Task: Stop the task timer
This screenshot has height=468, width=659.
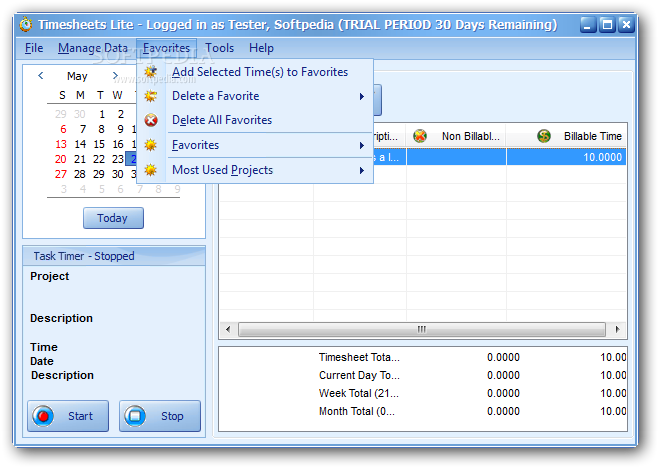Action: (x=160, y=416)
